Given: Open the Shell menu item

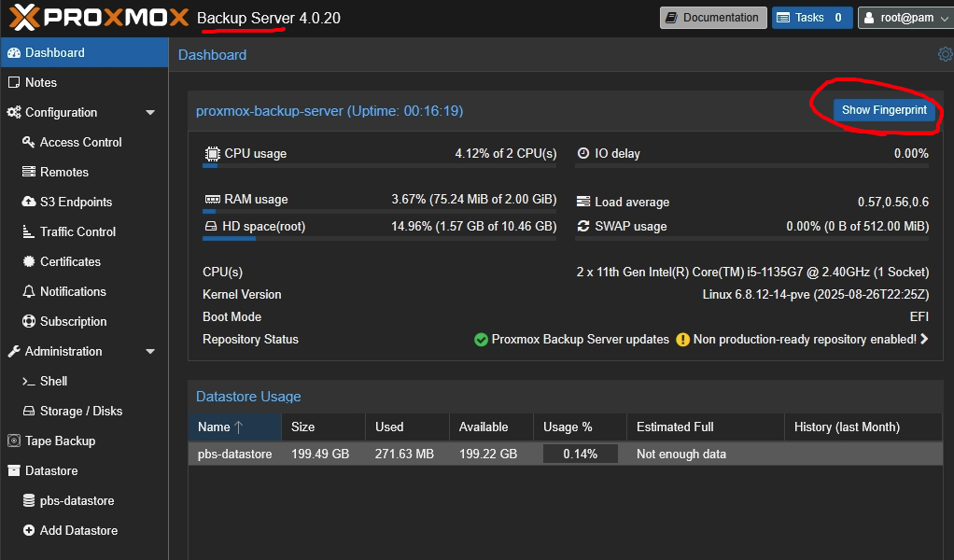Looking at the screenshot, I should pyautogui.click(x=53, y=382).
